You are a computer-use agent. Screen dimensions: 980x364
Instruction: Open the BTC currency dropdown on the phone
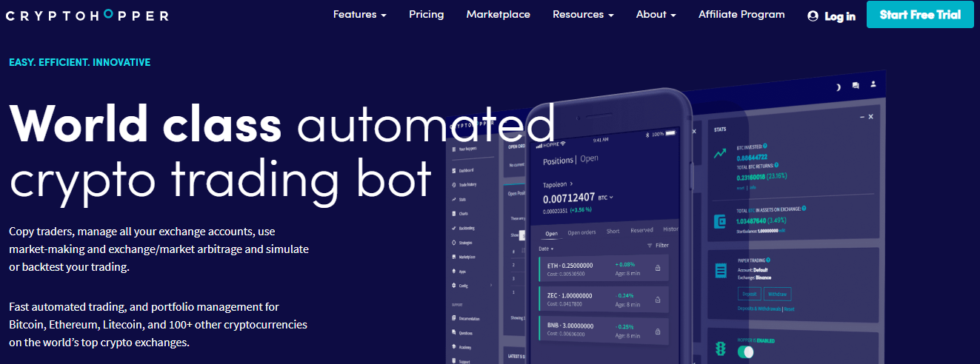point(606,198)
